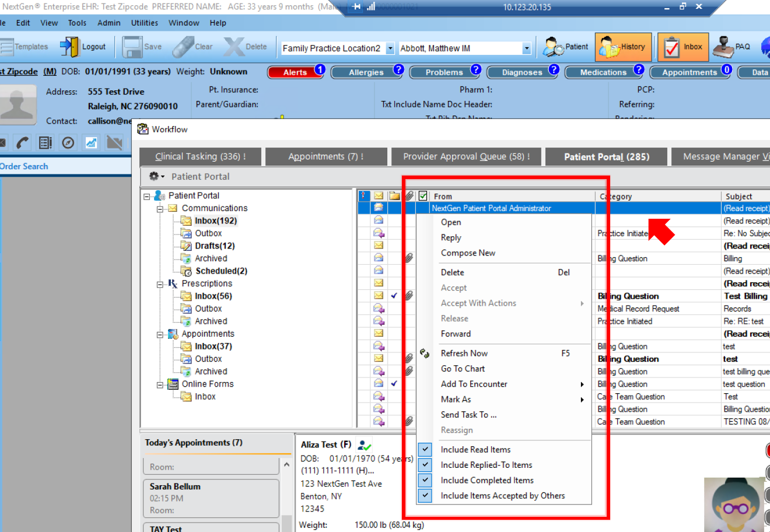Image resolution: width=770 pixels, height=532 pixels.
Task: Select Inbox(56) under Prescriptions
Action: pos(213,296)
